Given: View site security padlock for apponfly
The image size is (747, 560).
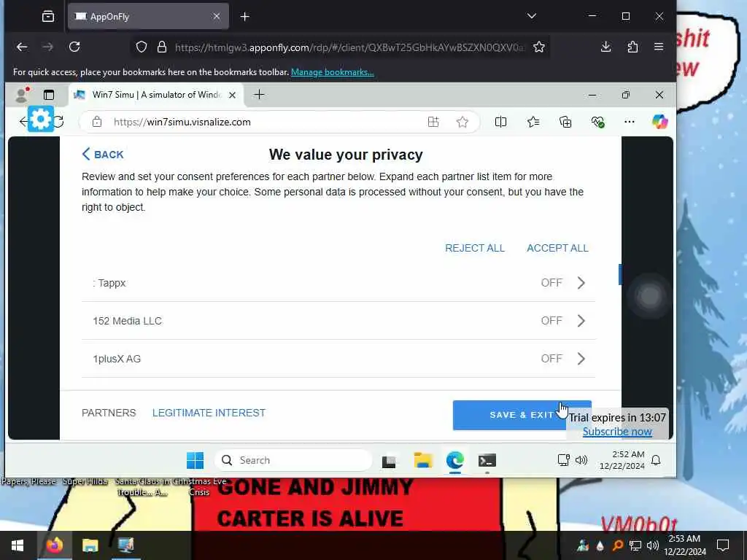Looking at the screenshot, I should tap(162, 47).
